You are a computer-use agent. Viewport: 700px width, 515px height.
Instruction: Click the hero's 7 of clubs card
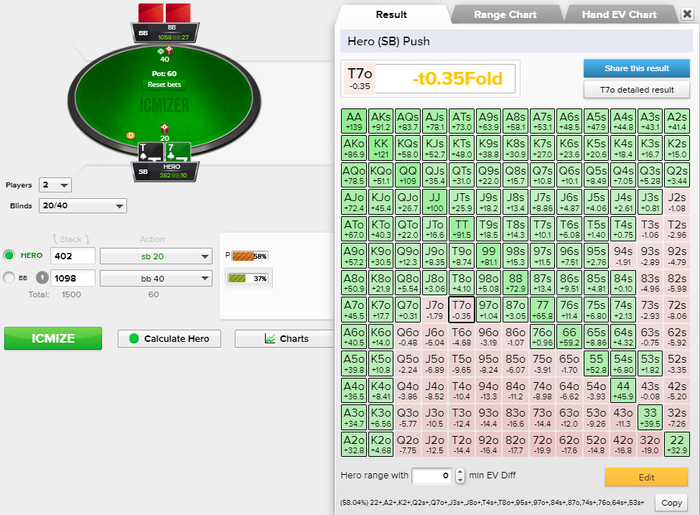click(178, 153)
